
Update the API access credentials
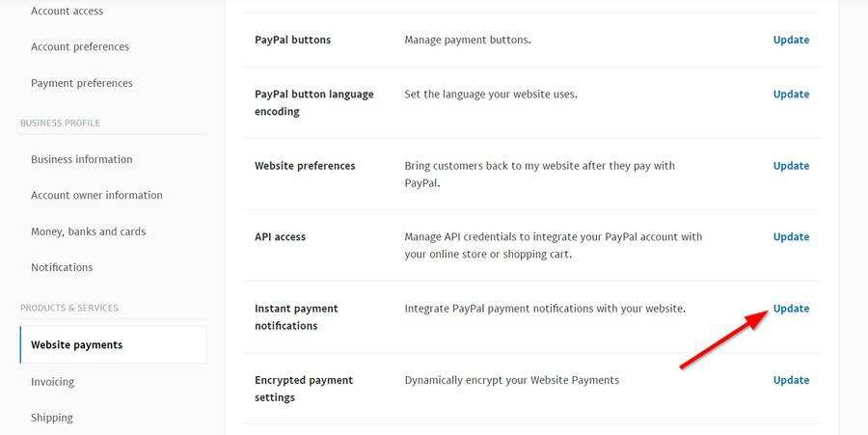pyautogui.click(x=791, y=236)
